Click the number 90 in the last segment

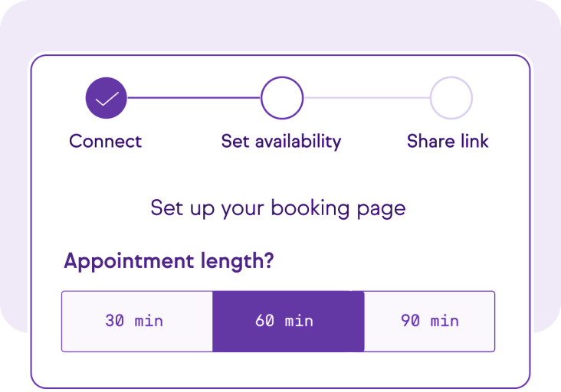tap(410, 321)
